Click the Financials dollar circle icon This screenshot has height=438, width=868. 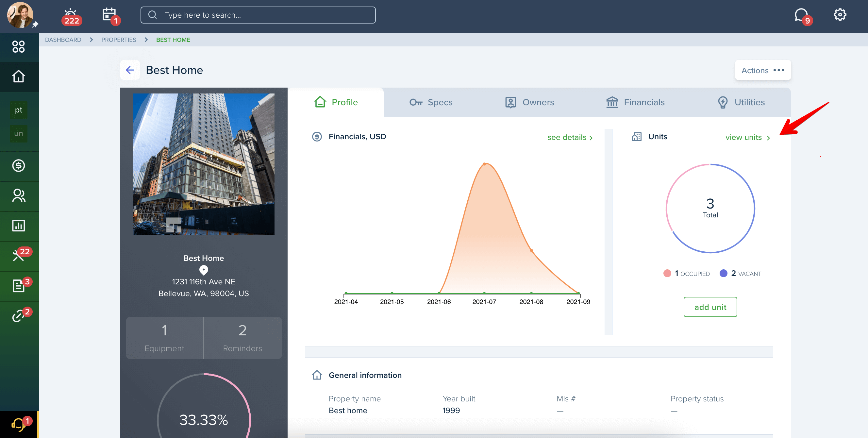point(317,137)
